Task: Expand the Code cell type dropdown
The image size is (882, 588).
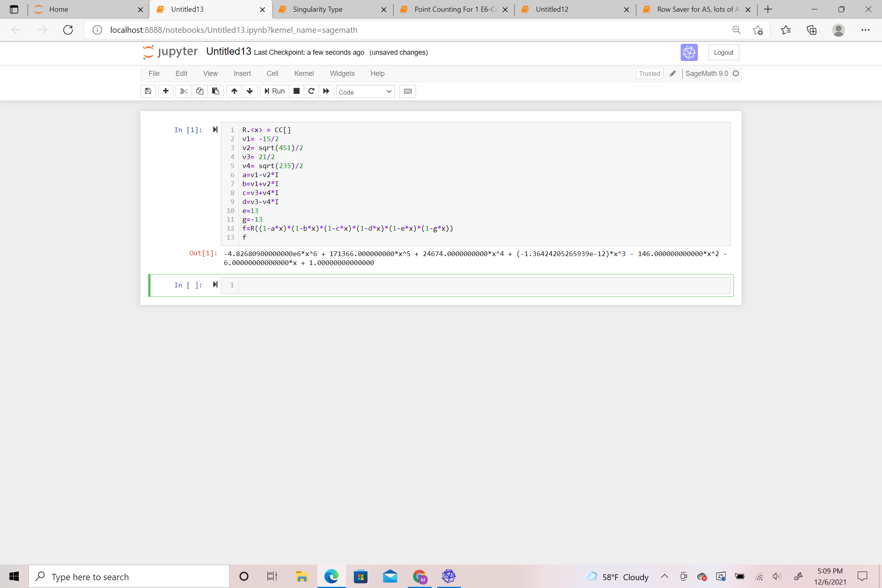Action: click(365, 92)
